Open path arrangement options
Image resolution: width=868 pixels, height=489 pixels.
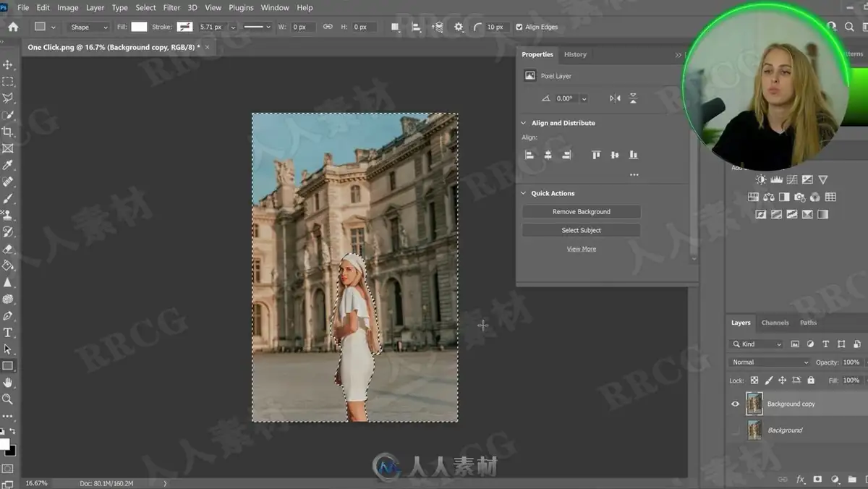(438, 27)
